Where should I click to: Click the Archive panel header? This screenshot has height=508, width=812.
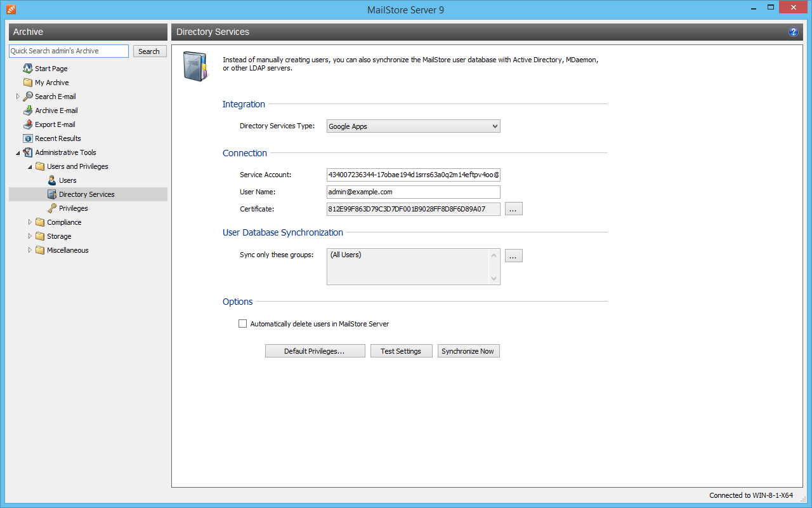click(x=88, y=32)
